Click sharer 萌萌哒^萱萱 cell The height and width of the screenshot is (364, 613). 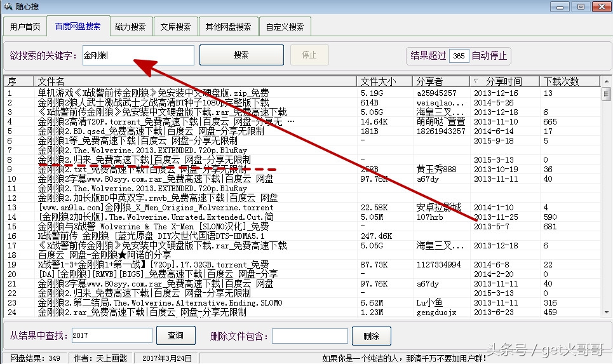click(441, 121)
